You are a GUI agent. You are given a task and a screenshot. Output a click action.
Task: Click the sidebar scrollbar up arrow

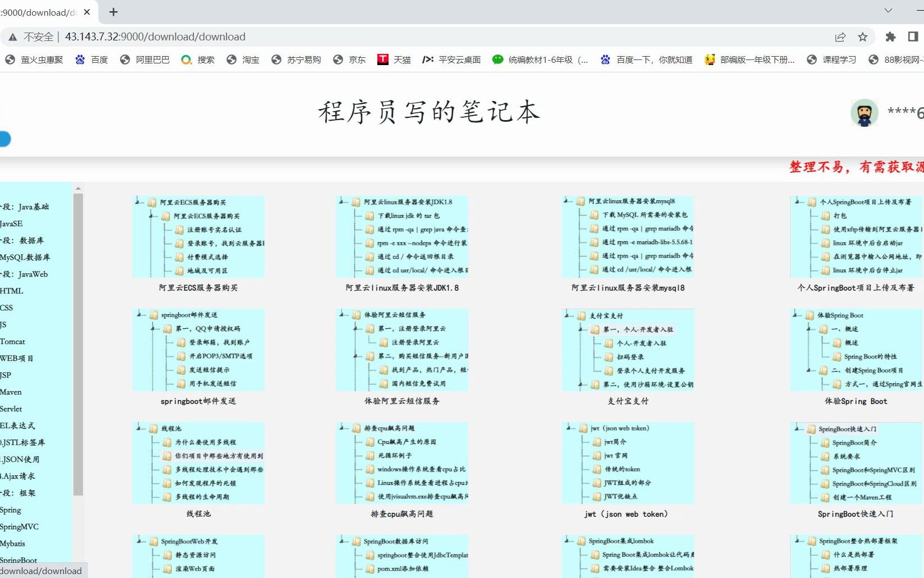[x=78, y=189]
